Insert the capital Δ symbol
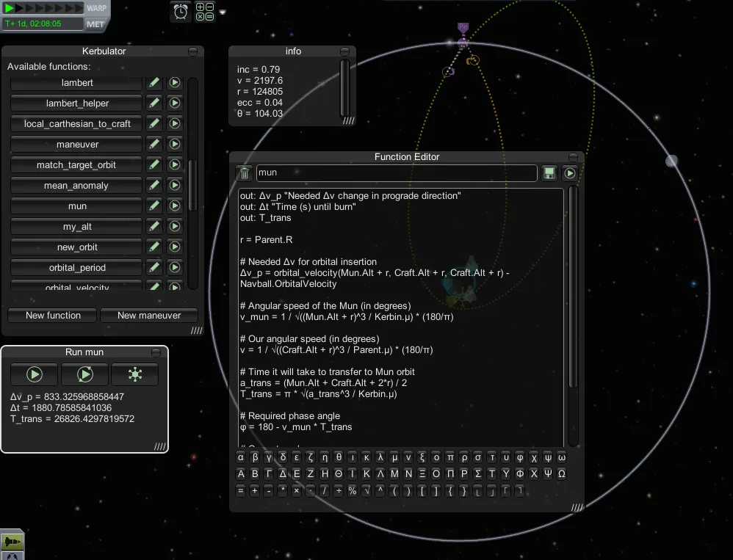Image resolution: width=733 pixels, height=560 pixels. pos(282,474)
